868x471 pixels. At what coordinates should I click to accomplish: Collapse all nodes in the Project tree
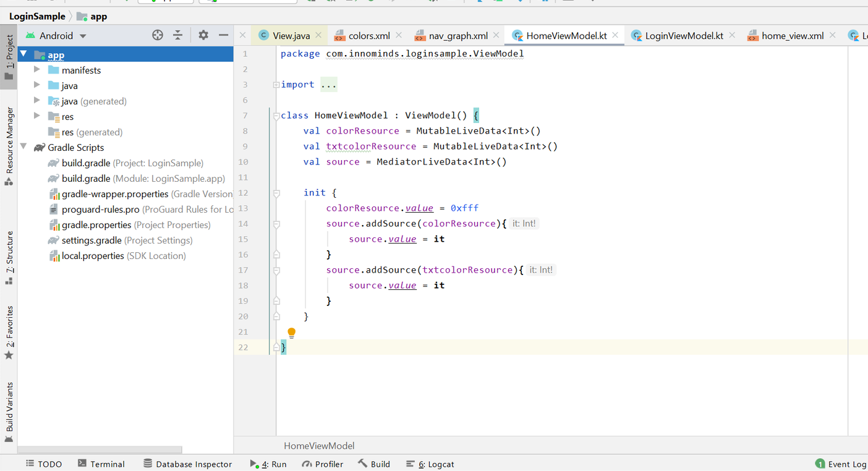pos(177,35)
